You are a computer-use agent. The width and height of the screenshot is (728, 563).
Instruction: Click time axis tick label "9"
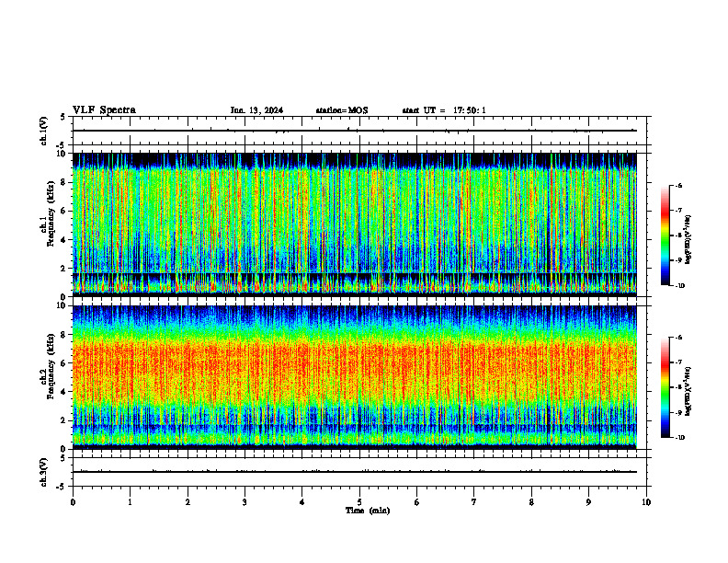pos(588,502)
